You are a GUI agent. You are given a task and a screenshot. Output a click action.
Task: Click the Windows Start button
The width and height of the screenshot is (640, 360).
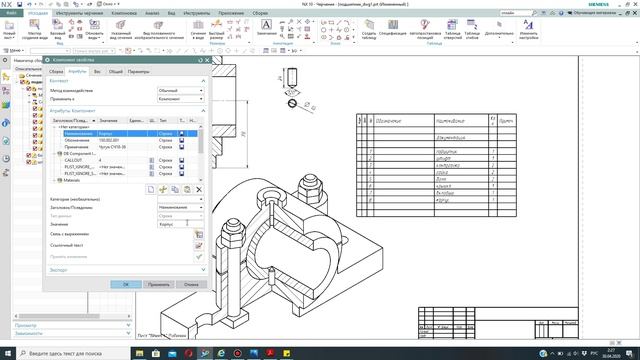(8, 353)
